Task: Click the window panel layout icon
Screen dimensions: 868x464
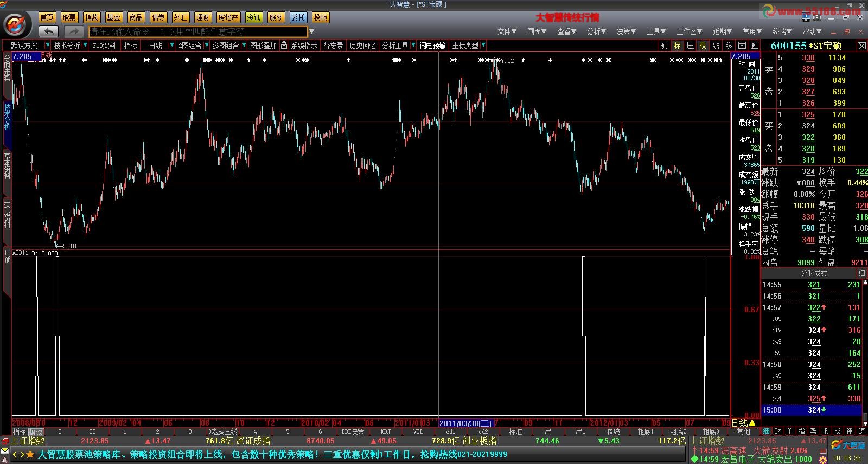Action: tap(742, 46)
